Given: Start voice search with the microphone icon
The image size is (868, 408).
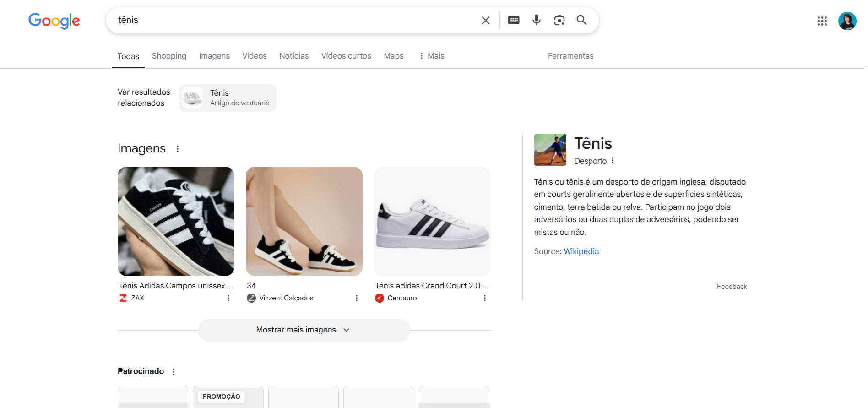Looking at the screenshot, I should (537, 20).
